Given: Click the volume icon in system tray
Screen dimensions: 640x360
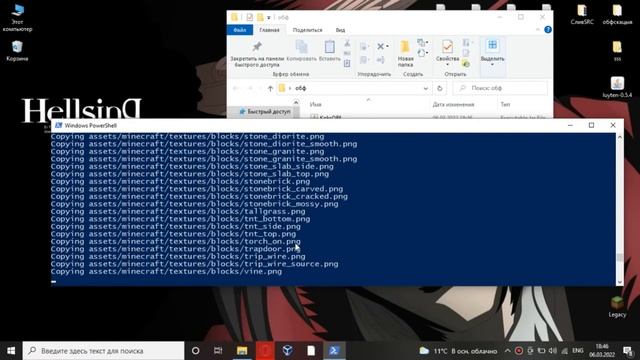Looking at the screenshot, I should tap(553, 351).
